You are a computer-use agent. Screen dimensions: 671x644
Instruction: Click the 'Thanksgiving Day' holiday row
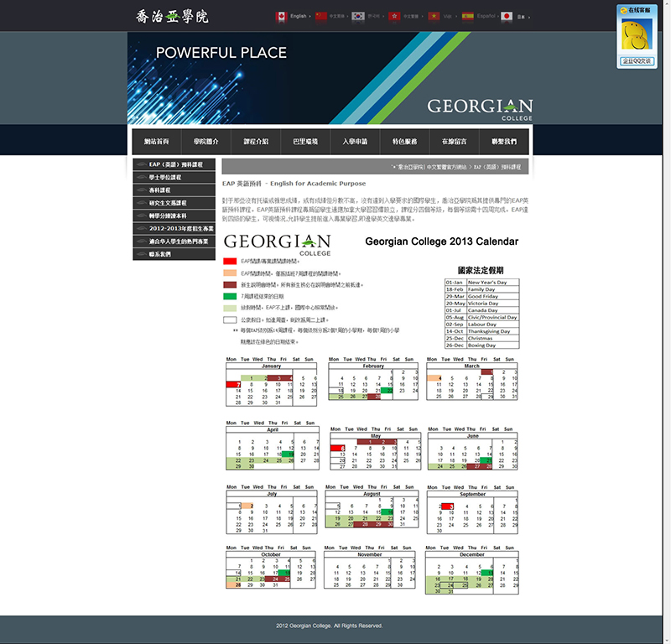[x=481, y=331]
